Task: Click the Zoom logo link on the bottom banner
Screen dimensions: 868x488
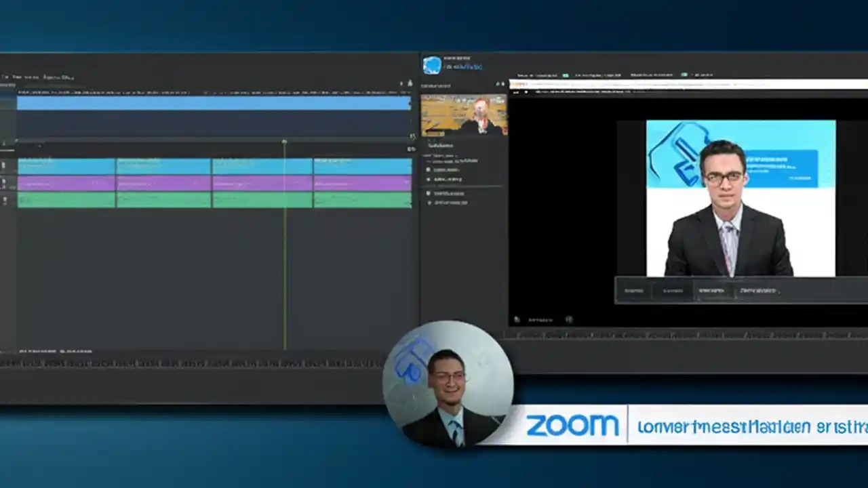Action: [x=573, y=425]
